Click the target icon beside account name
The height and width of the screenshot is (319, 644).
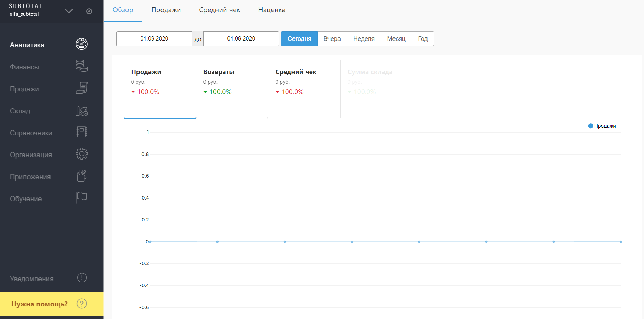click(89, 11)
